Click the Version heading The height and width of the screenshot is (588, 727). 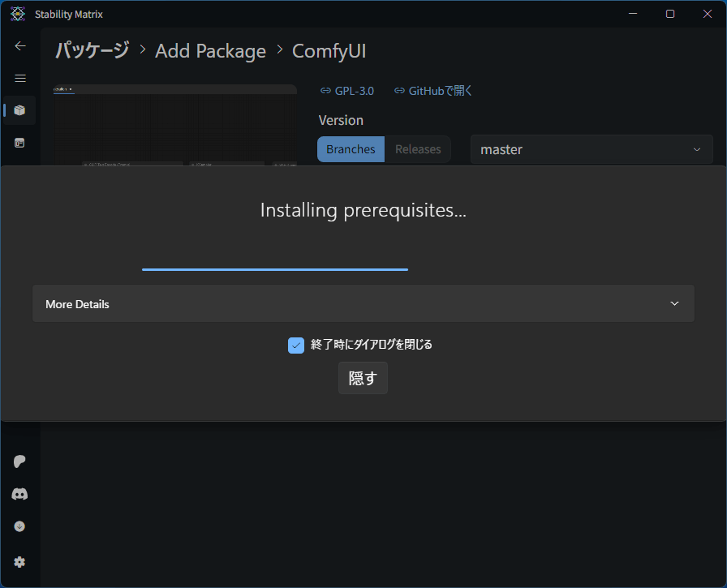point(341,121)
